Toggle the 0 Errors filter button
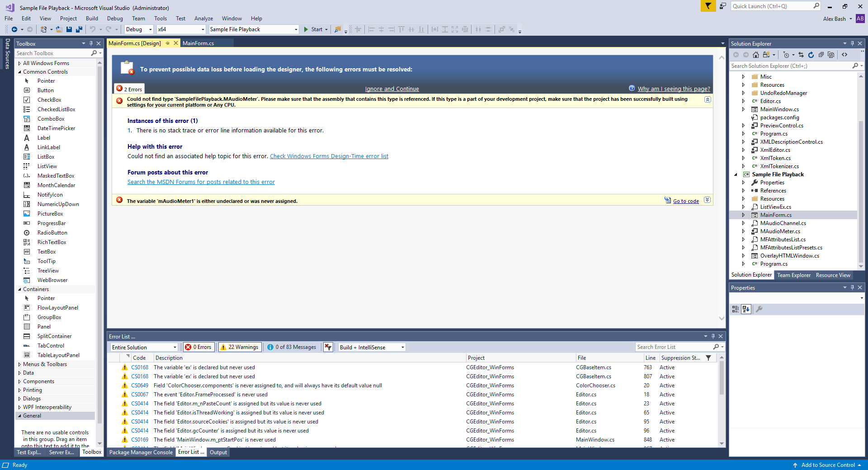868x470 pixels. (198, 347)
